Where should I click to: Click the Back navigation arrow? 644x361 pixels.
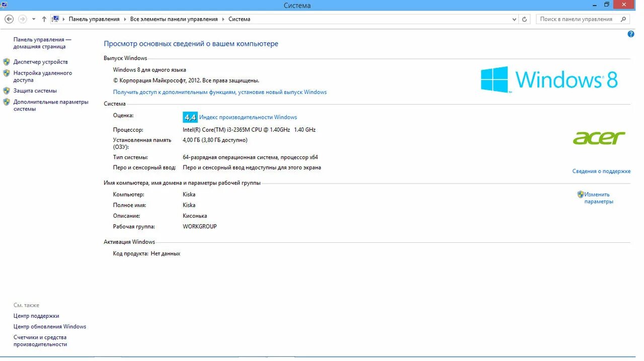(9, 19)
